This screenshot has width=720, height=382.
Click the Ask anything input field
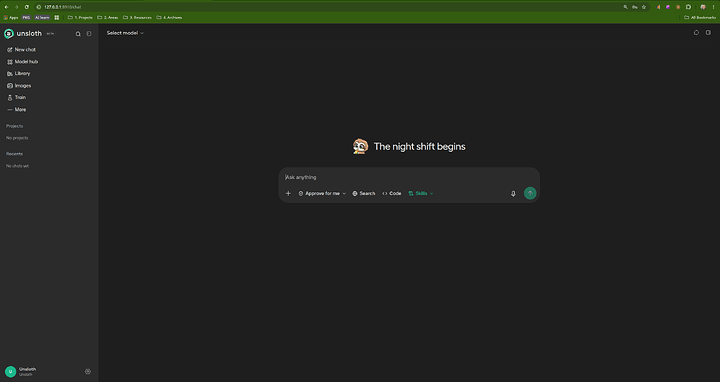[409, 177]
